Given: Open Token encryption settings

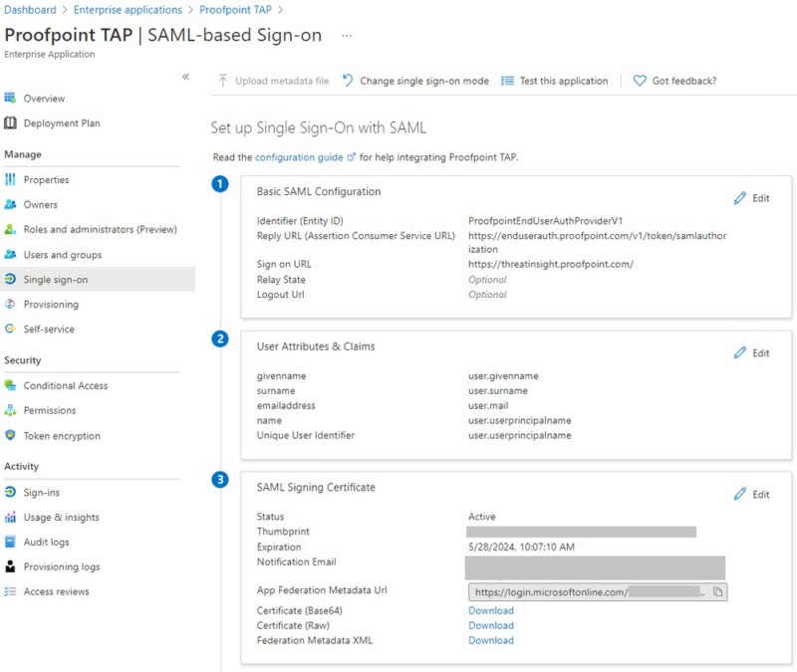Looking at the screenshot, I should [65, 435].
